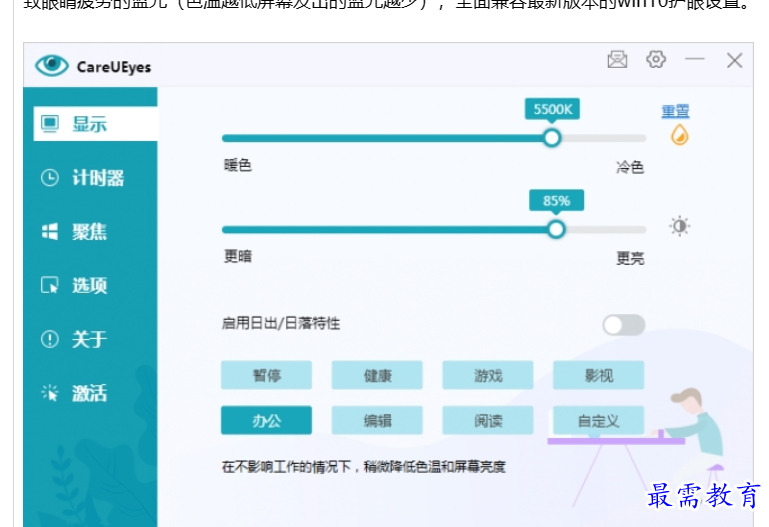Viewport: 769px width, 527px height.
Task: Select the 编辑 mode button
Action: pos(377,420)
